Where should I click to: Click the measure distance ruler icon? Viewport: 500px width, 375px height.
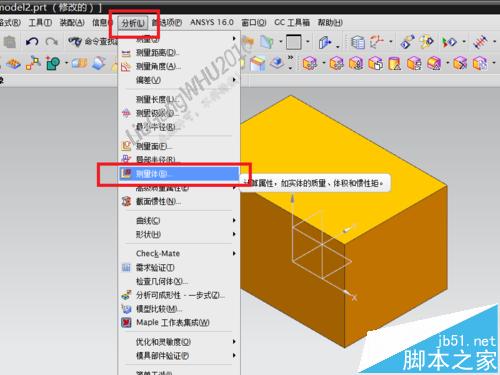coord(126,53)
